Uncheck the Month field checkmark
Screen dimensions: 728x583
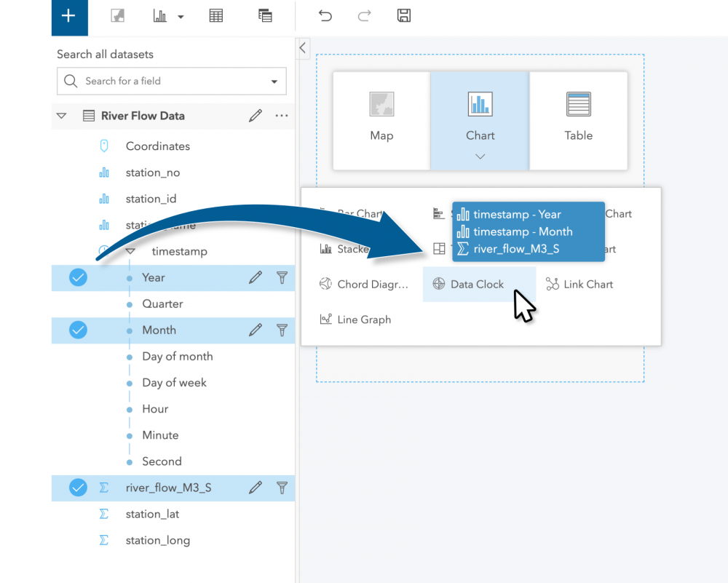78,330
